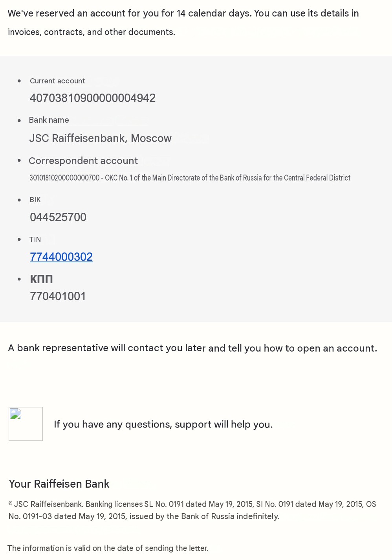392x560 pixels.
Task: Click the TIN label
Action: [35, 239]
